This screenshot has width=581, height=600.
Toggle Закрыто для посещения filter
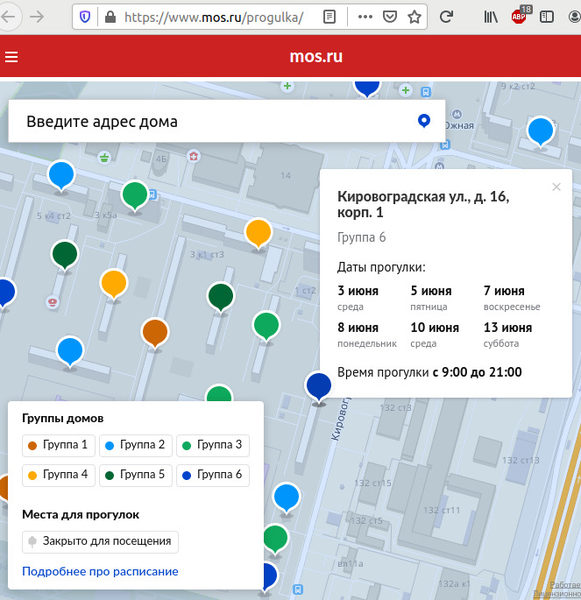(x=100, y=541)
